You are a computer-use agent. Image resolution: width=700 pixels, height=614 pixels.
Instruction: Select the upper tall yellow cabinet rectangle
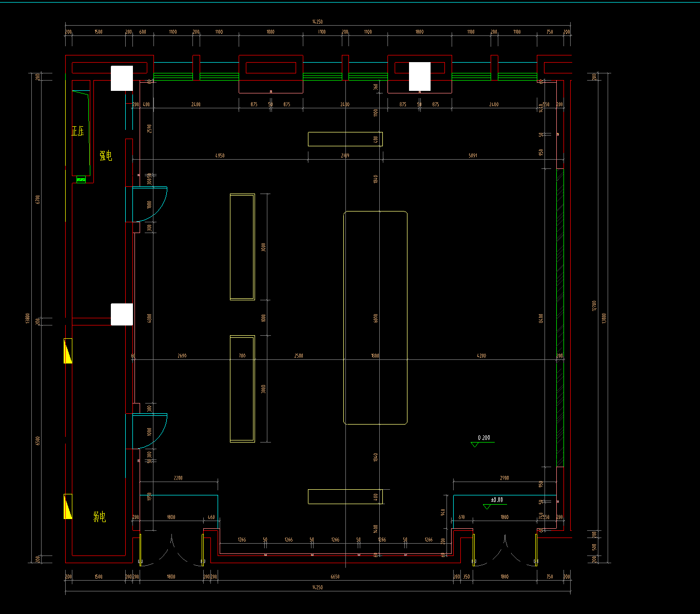[242, 247]
